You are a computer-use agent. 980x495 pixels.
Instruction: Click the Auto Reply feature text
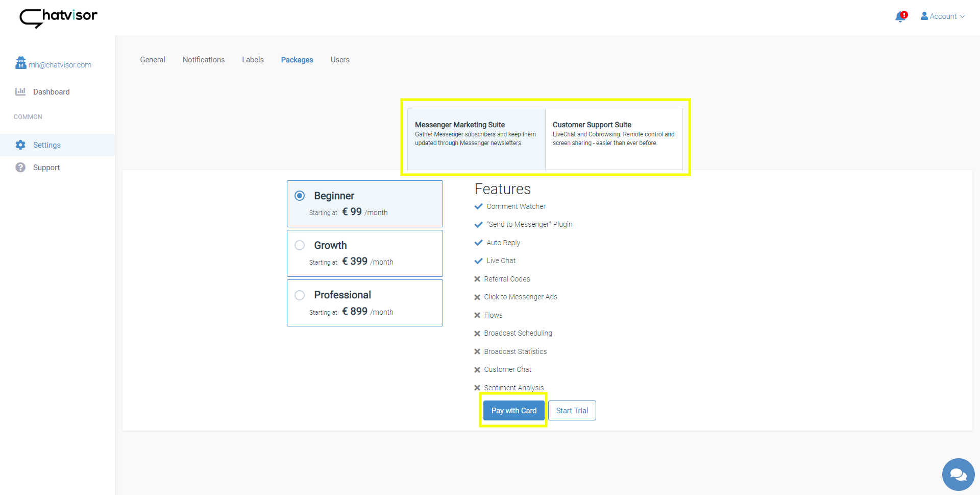click(503, 243)
